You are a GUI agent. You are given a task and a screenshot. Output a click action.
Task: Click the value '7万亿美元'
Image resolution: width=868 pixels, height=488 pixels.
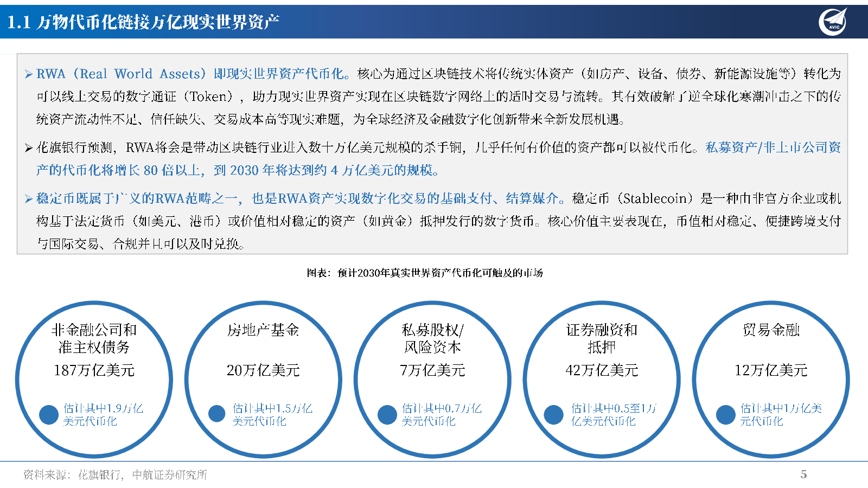click(432, 370)
